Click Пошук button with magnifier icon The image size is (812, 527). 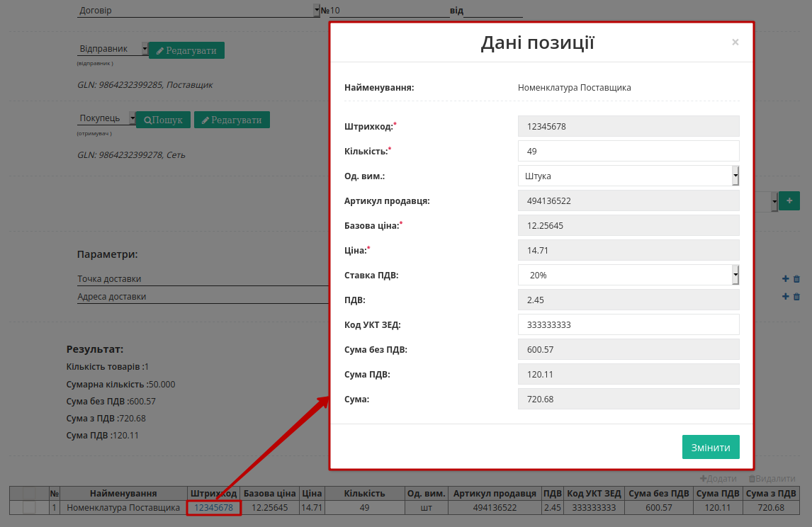[x=163, y=120]
